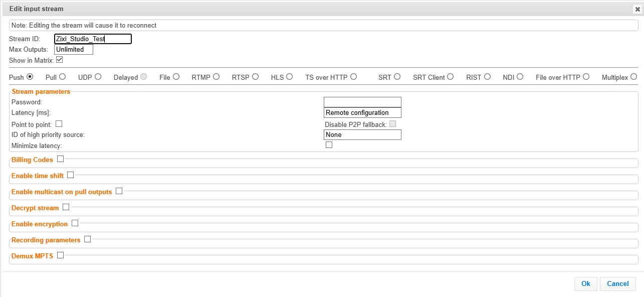
Task: Click the ID of high priority source field
Action: click(362, 134)
